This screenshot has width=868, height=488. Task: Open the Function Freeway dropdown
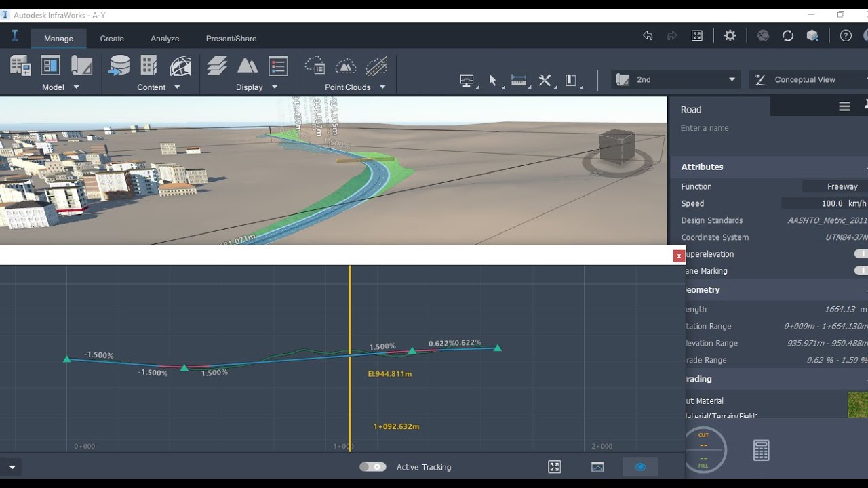click(835, 186)
